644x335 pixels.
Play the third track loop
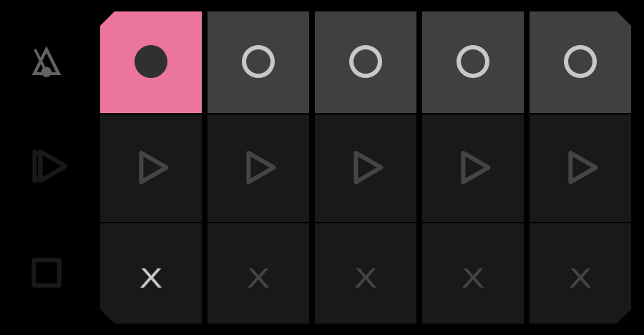tap(366, 168)
